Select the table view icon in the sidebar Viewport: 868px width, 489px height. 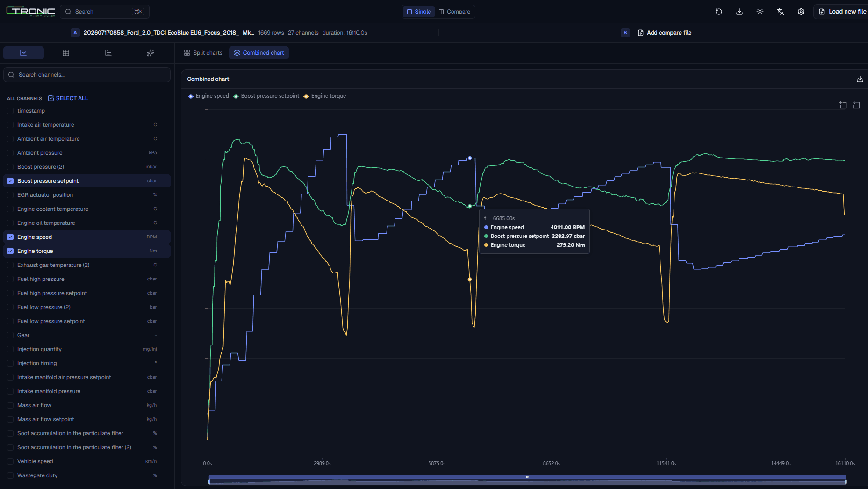66,53
